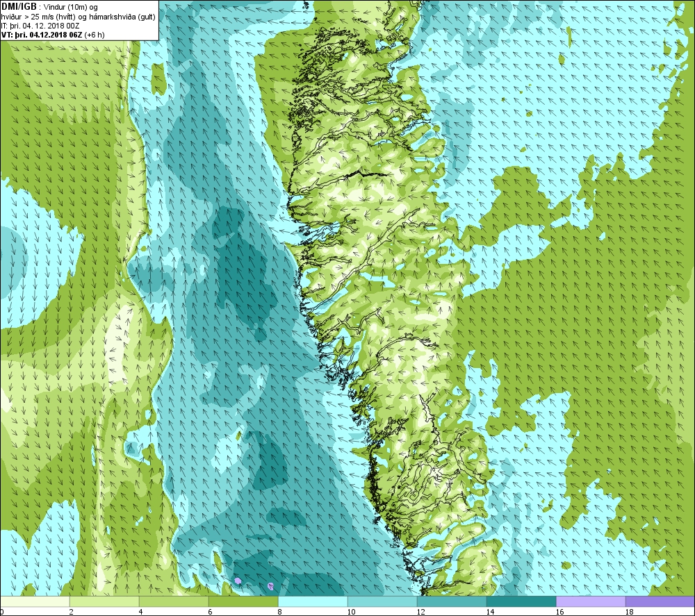Image resolution: width=695 pixels, height=616 pixels.
Task: Click the 16–18 m/s light purple swatch
Action: (x=591, y=601)
